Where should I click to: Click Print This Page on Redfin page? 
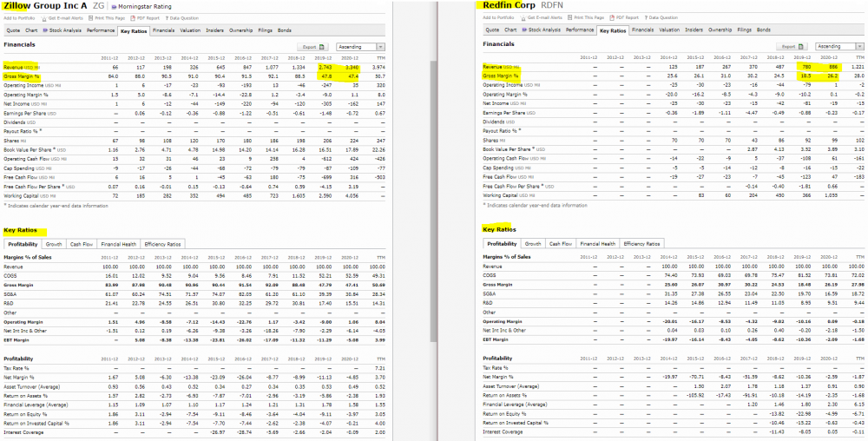(586, 17)
